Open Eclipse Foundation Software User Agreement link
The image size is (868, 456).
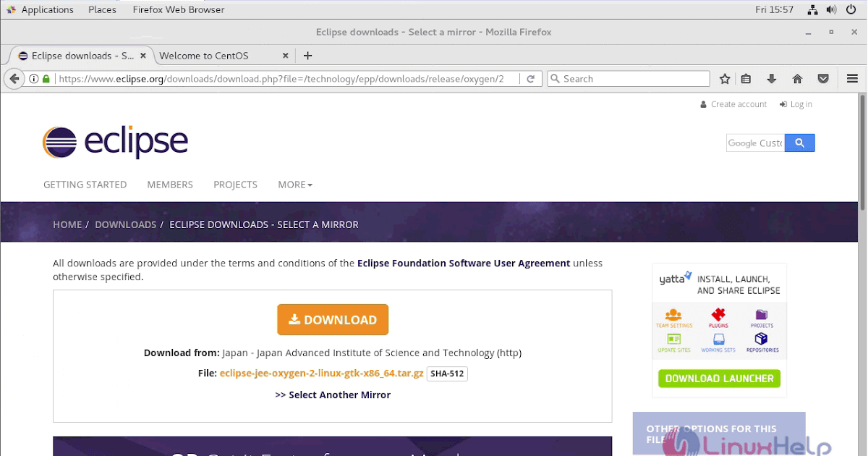pos(464,263)
